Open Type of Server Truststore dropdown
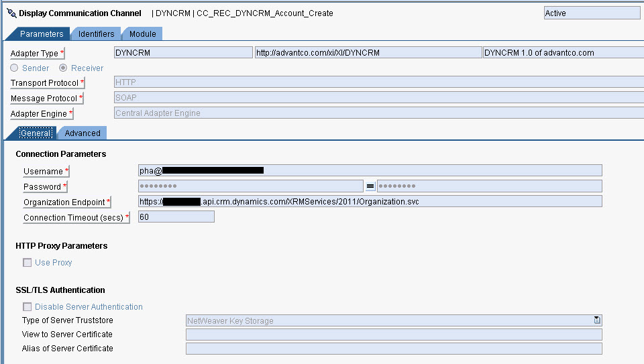The image size is (644, 364). [394, 320]
